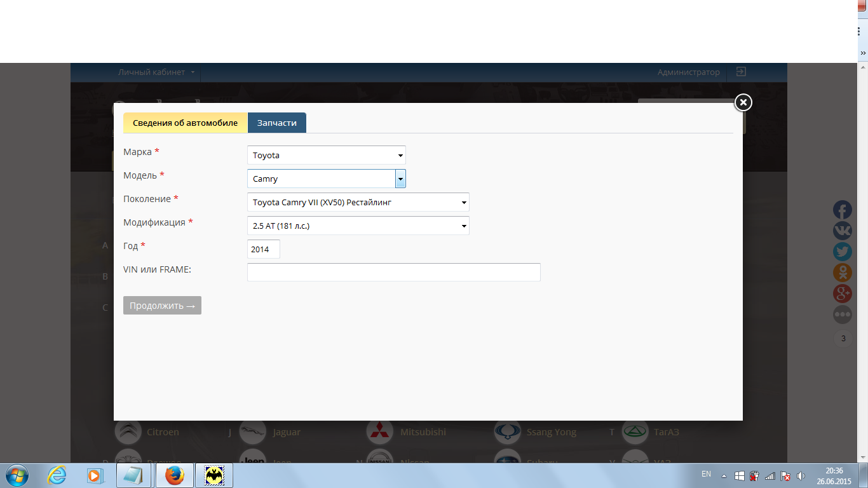Switch to the Запчасти tab
This screenshot has height=488, width=868.
click(277, 123)
